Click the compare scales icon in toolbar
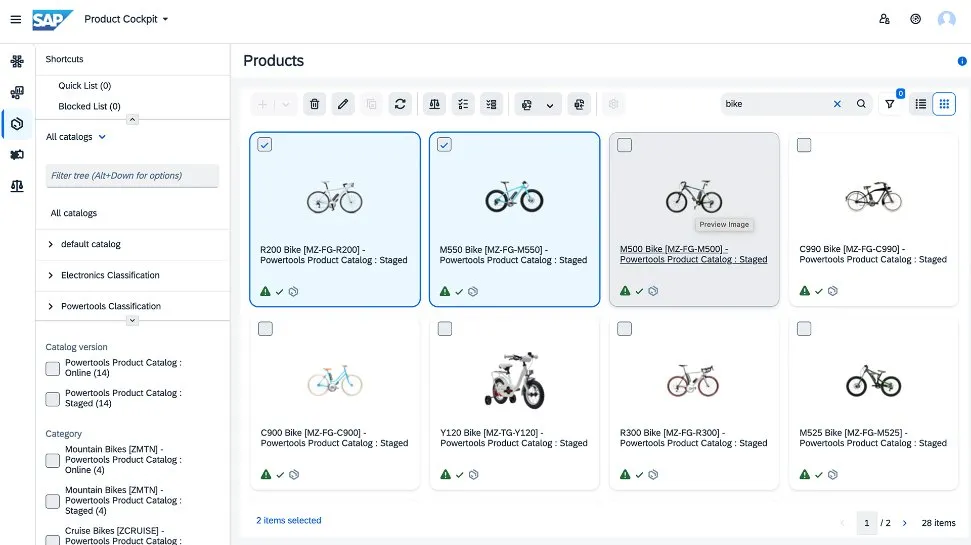This screenshot has height=545, width=971. click(x=434, y=104)
